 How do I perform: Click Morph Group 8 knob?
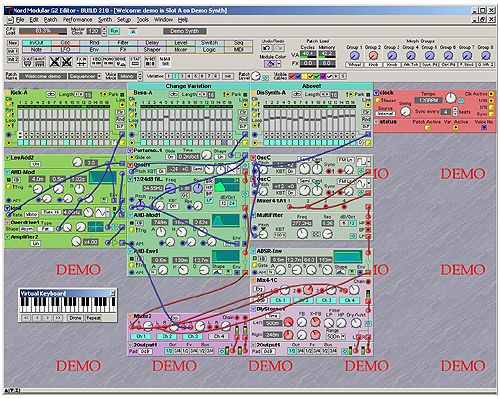[x=485, y=56]
